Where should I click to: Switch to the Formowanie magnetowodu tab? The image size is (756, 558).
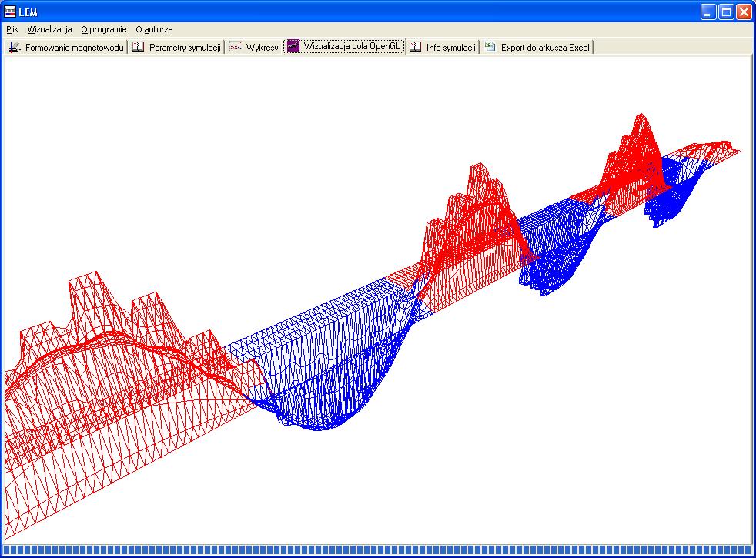click(66, 47)
